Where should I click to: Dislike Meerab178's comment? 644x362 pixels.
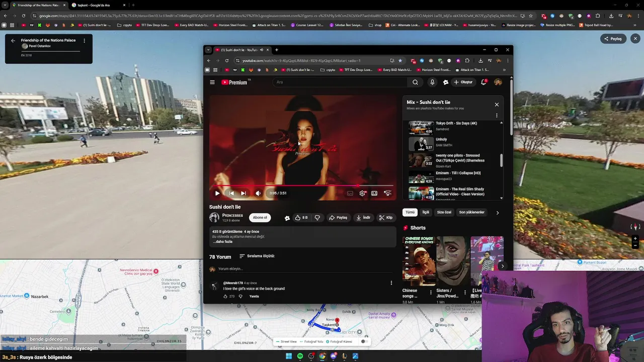point(240,296)
